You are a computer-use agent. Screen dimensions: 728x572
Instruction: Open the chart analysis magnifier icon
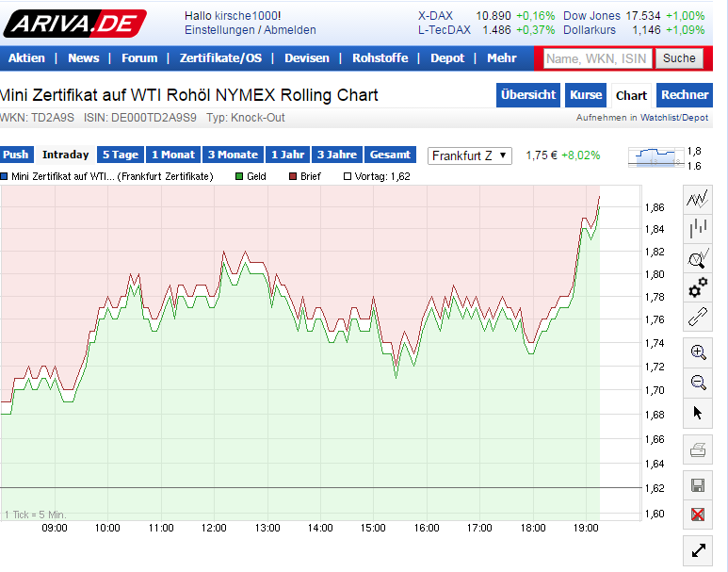[697, 258]
